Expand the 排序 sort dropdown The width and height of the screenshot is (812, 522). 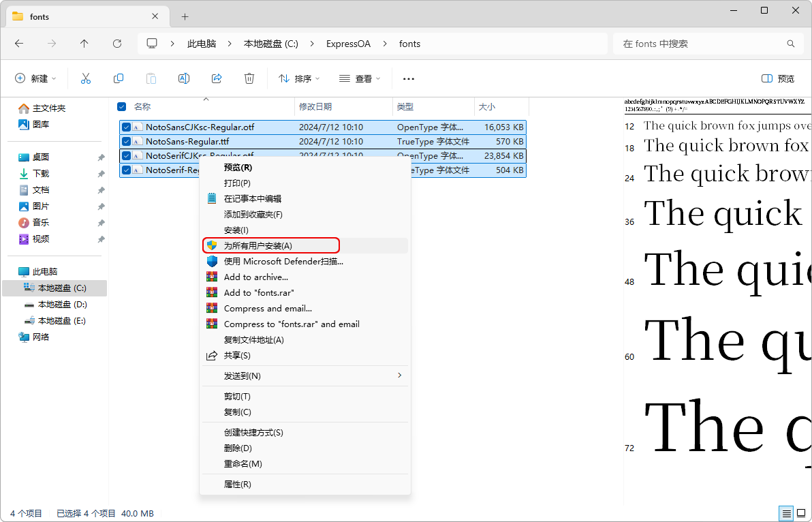point(299,78)
